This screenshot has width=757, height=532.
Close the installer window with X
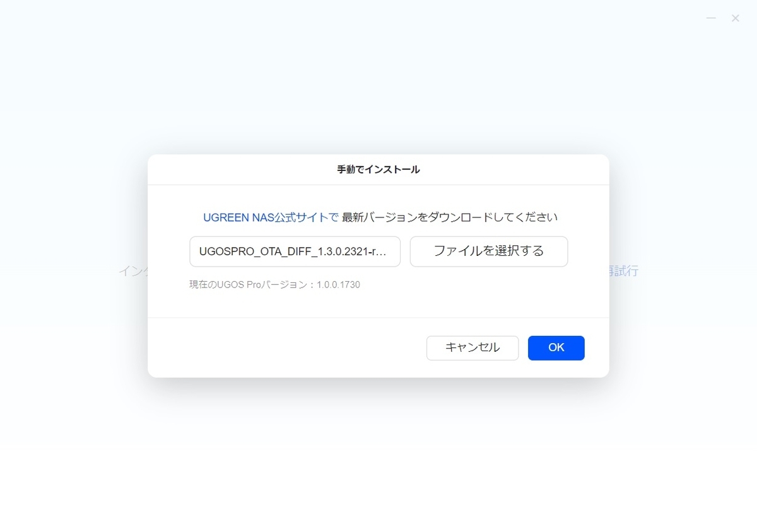(736, 18)
